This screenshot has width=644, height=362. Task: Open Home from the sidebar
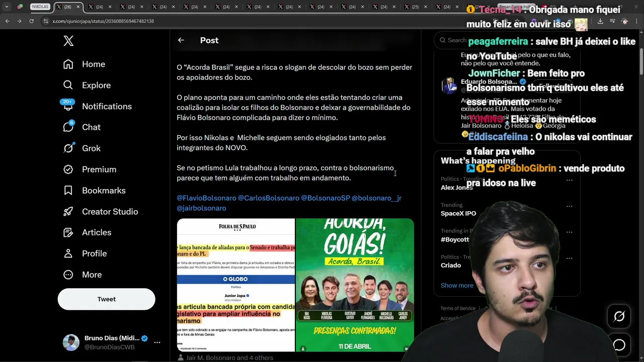84,64
